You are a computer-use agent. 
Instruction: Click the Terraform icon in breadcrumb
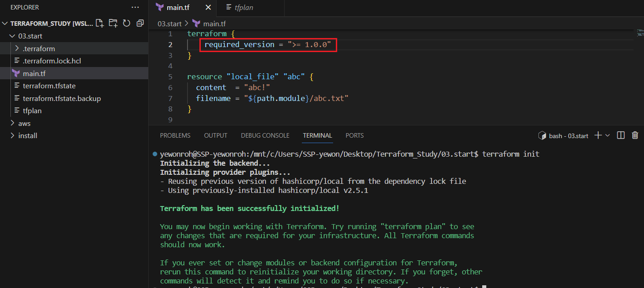196,24
